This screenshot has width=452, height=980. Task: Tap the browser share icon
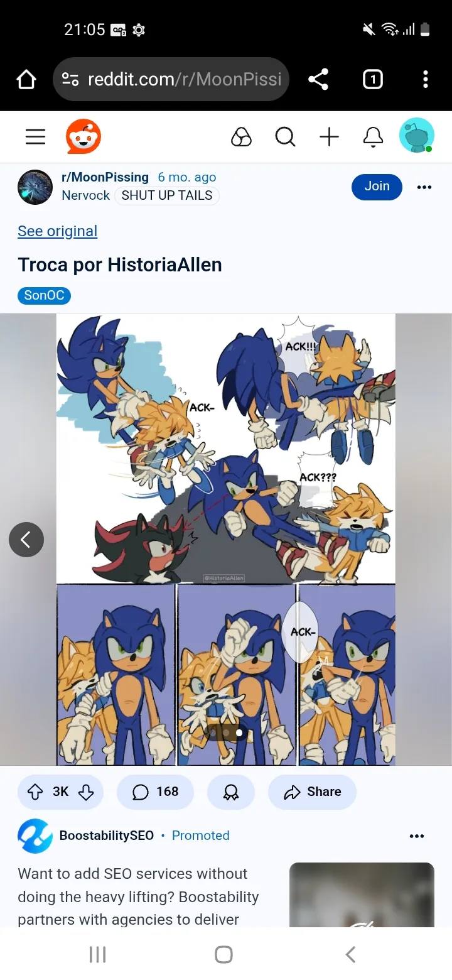coord(318,79)
